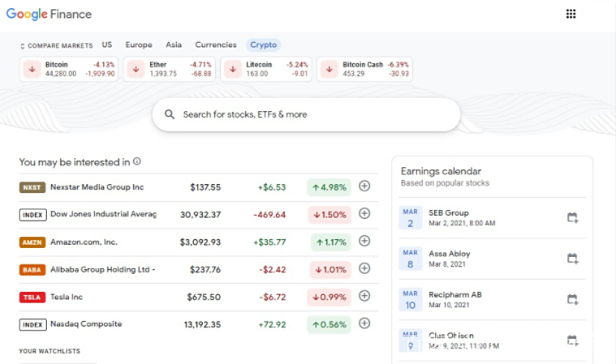Open Alibaba Group Holding stock row
The width and height of the screenshot is (616, 364).
click(x=102, y=269)
